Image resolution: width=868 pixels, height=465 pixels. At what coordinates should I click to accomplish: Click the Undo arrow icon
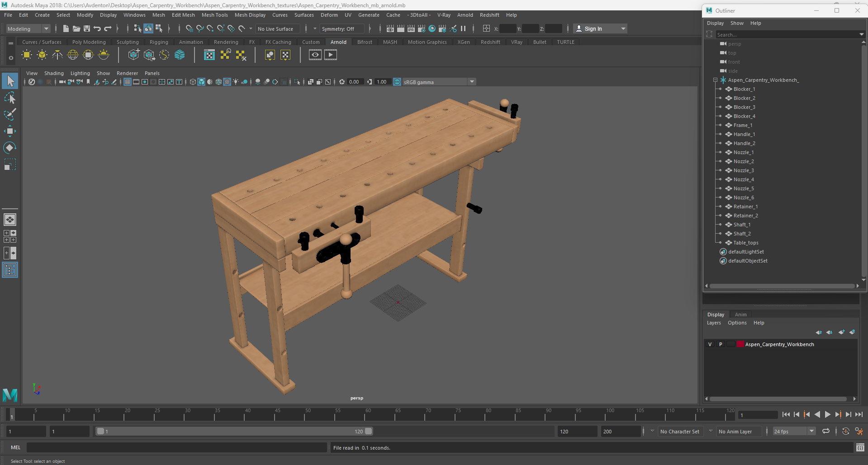[97, 28]
